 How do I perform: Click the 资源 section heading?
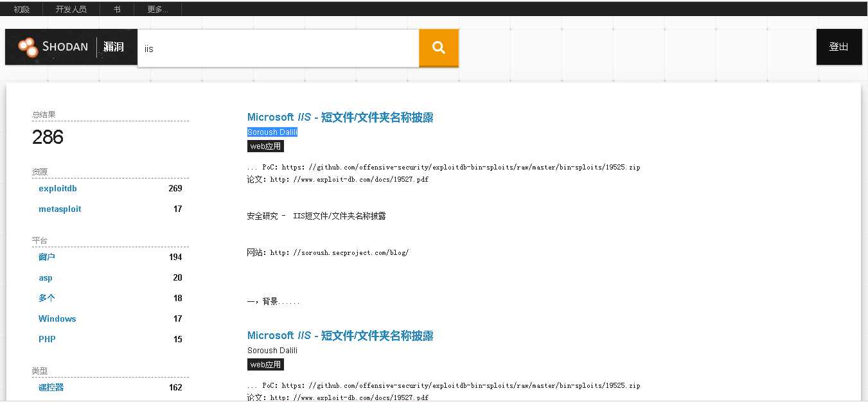click(x=40, y=172)
